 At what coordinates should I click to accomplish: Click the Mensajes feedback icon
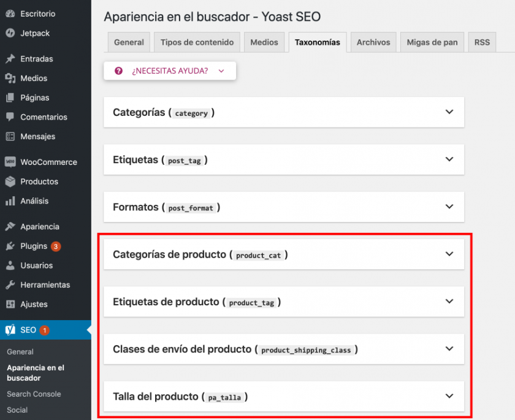coord(10,136)
